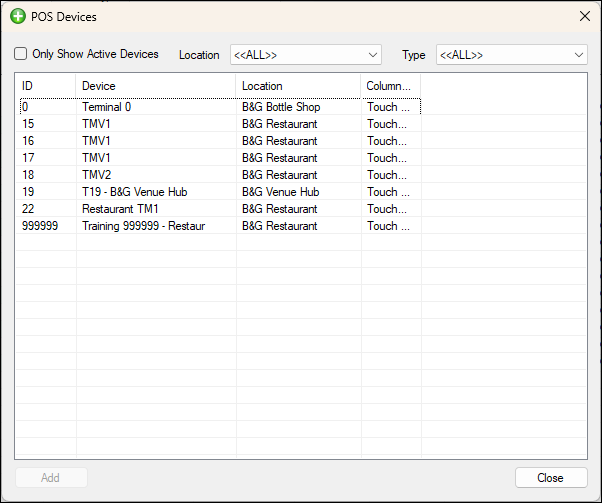Sort by the Device column header
This screenshot has width=602, height=503.
point(156,86)
